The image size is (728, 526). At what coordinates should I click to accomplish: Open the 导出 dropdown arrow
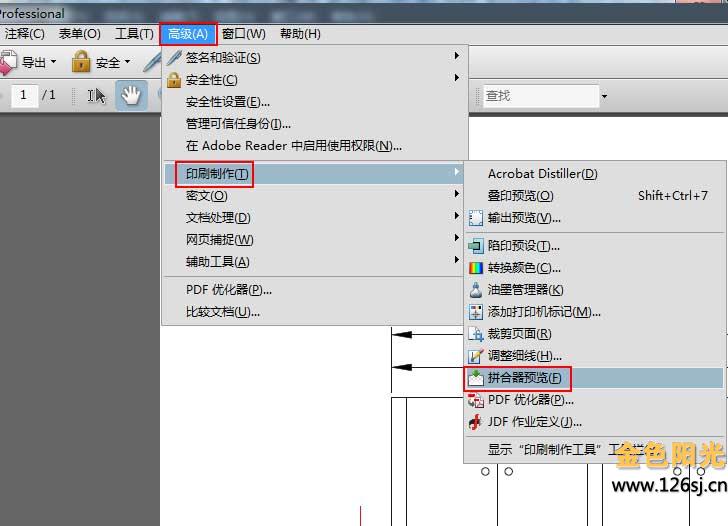pos(53,62)
